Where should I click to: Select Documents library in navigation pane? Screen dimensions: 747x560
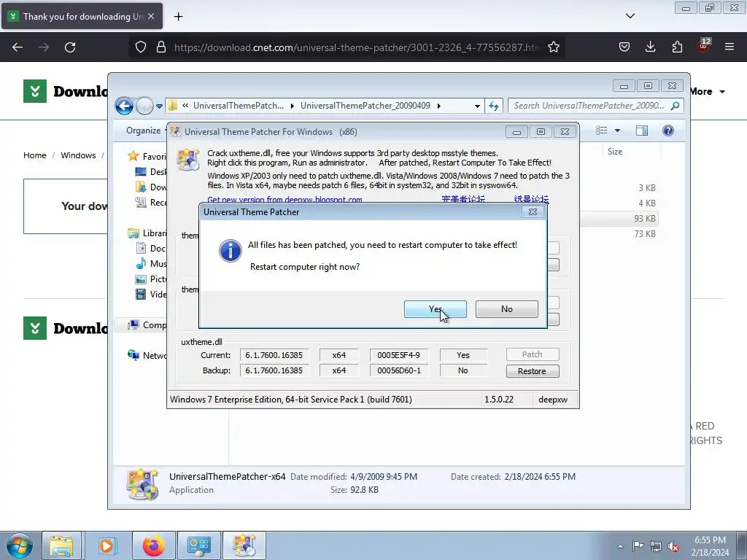151,248
